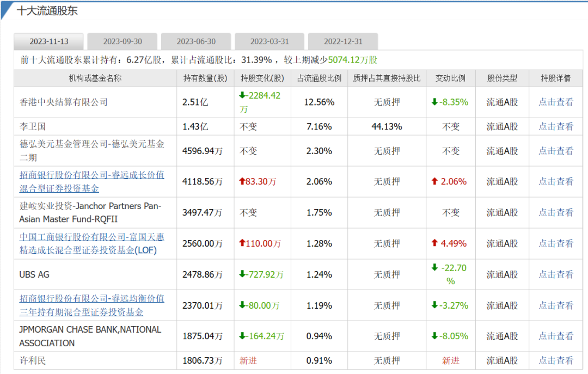The image size is (588, 374).
Task: Select the 2023-03-31 tab
Action: point(269,41)
